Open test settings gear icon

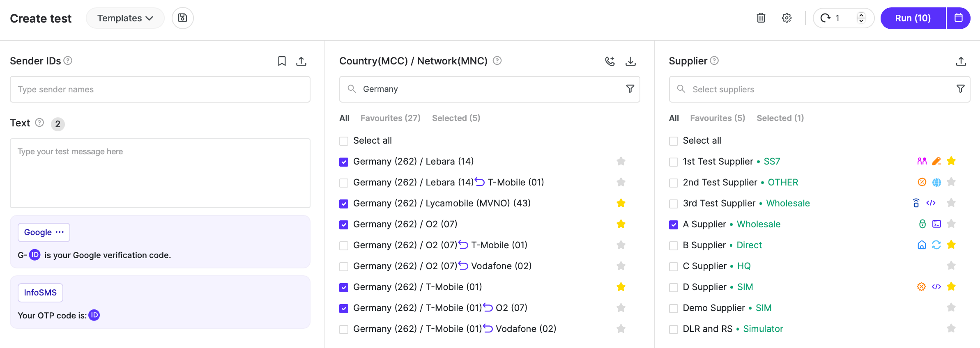787,18
